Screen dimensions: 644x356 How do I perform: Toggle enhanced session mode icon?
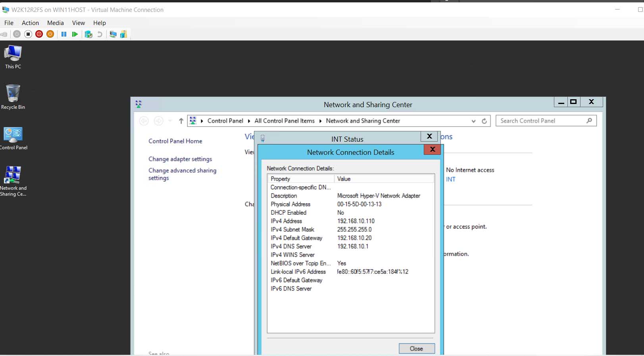tap(113, 34)
